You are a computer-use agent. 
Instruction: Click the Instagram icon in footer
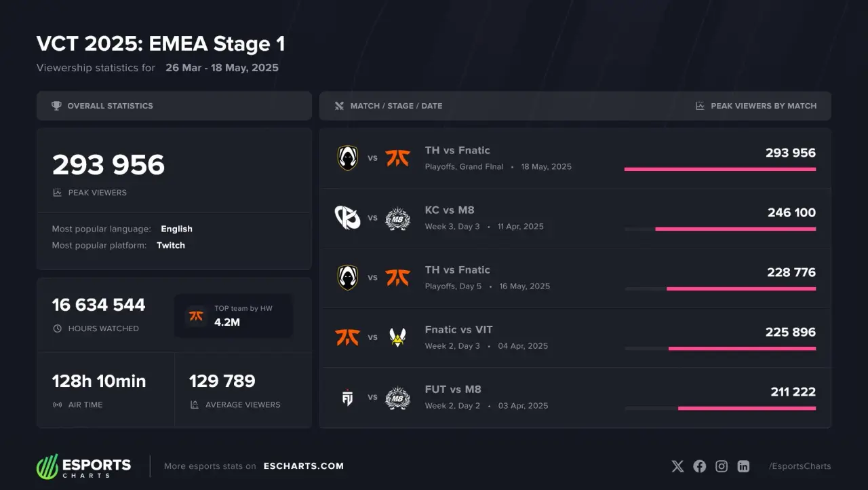click(x=722, y=466)
